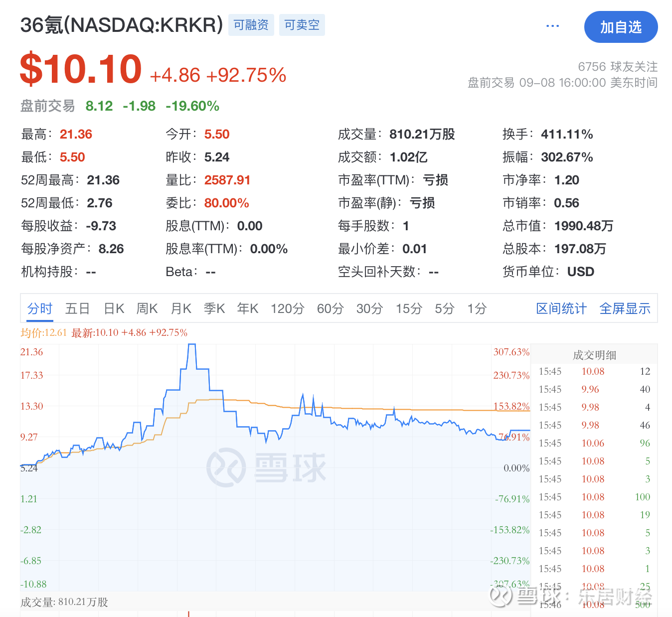Image resolution: width=672 pixels, height=617 pixels.
Task: Click the 加自选 button
Action: [621, 27]
